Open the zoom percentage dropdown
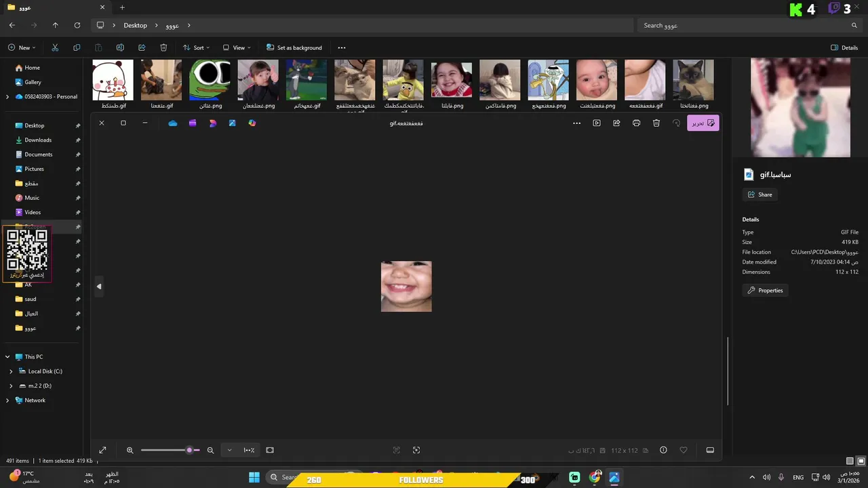 (229, 450)
